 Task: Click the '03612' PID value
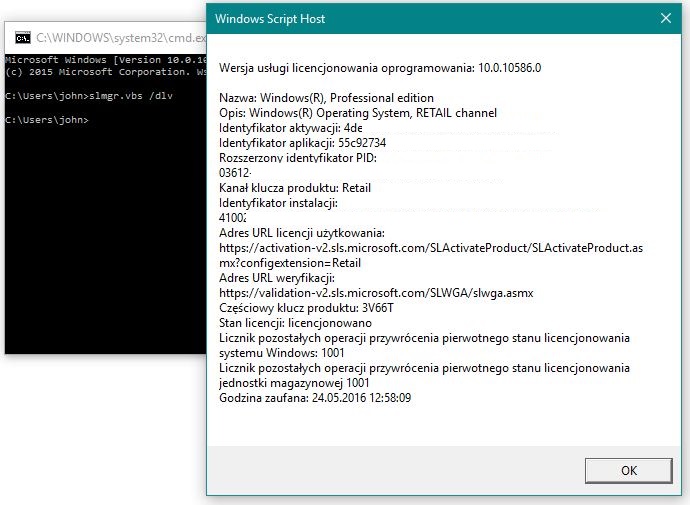[235, 173]
